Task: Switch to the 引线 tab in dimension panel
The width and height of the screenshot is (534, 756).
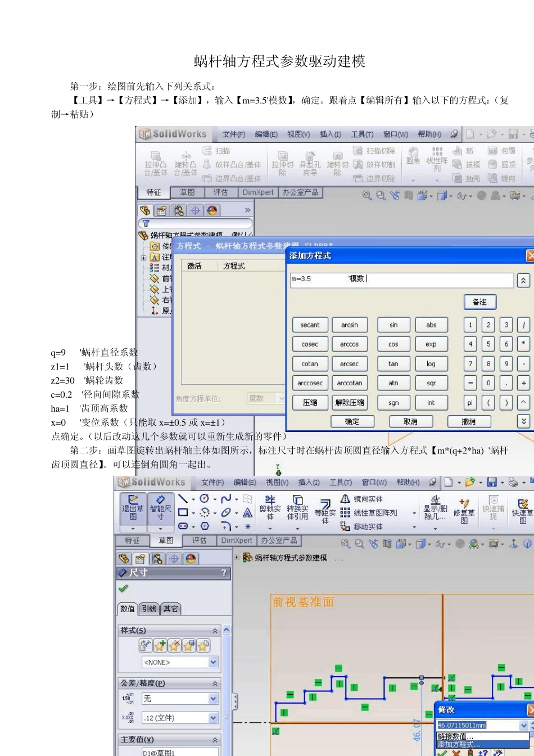Action: click(x=149, y=609)
